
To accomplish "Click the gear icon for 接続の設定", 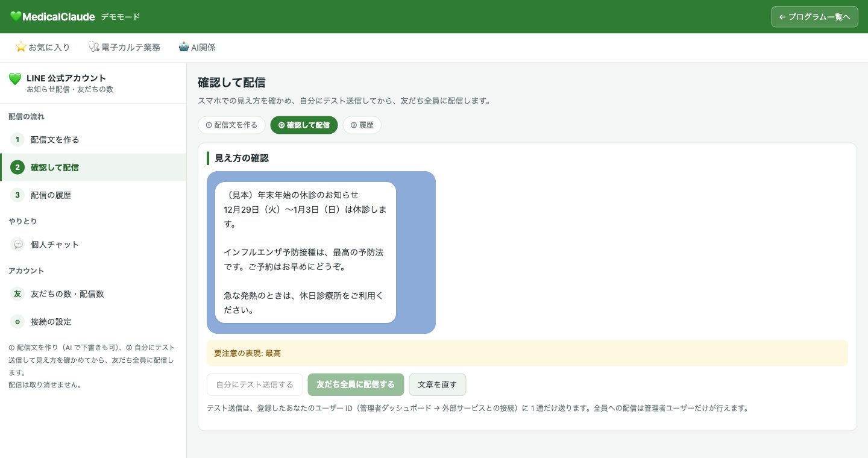I will 17,322.
